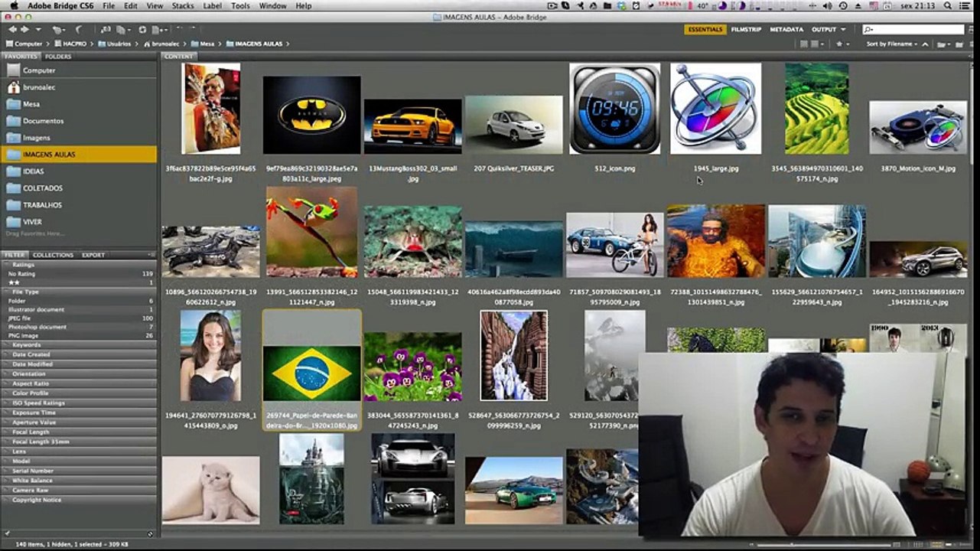Switch to the Filmstrip workspace
This screenshot has height=551, width=980.
click(746, 30)
